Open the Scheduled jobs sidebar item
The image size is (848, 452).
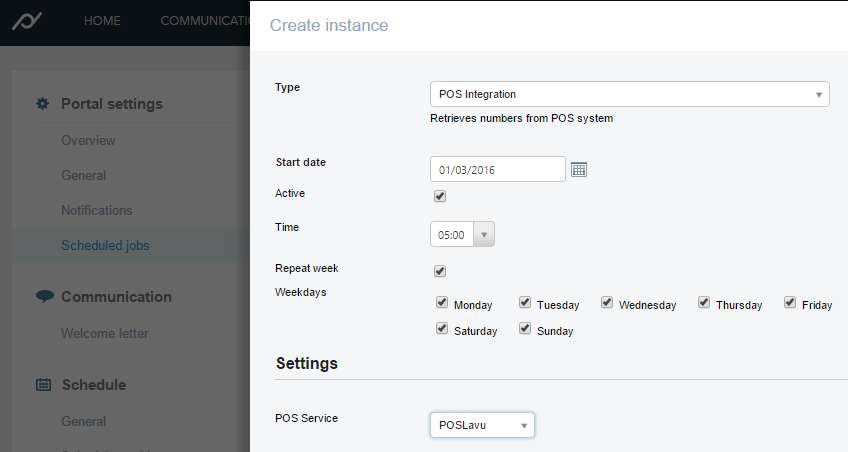pyautogui.click(x=105, y=245)
